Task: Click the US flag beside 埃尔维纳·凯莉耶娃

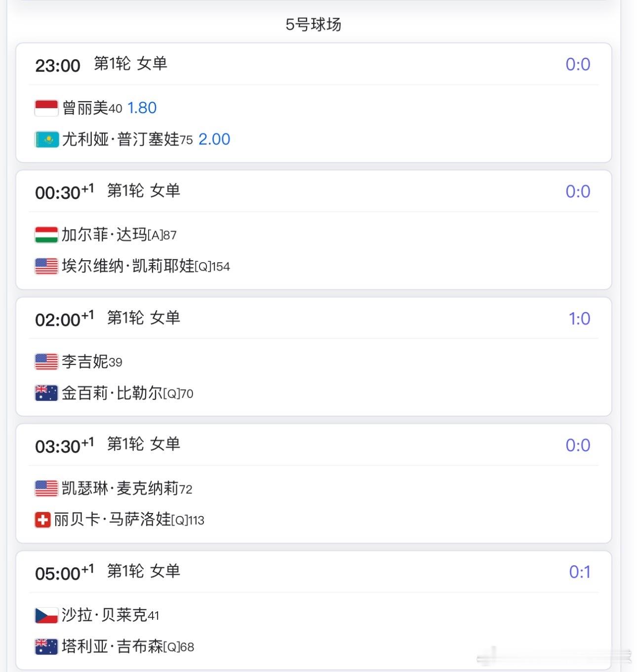Action: tap(46, 266)
